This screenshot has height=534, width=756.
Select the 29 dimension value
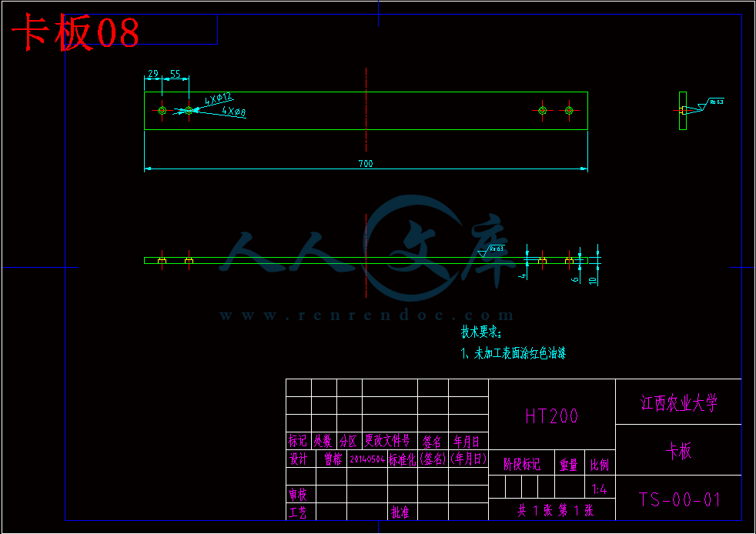[153, 74]
